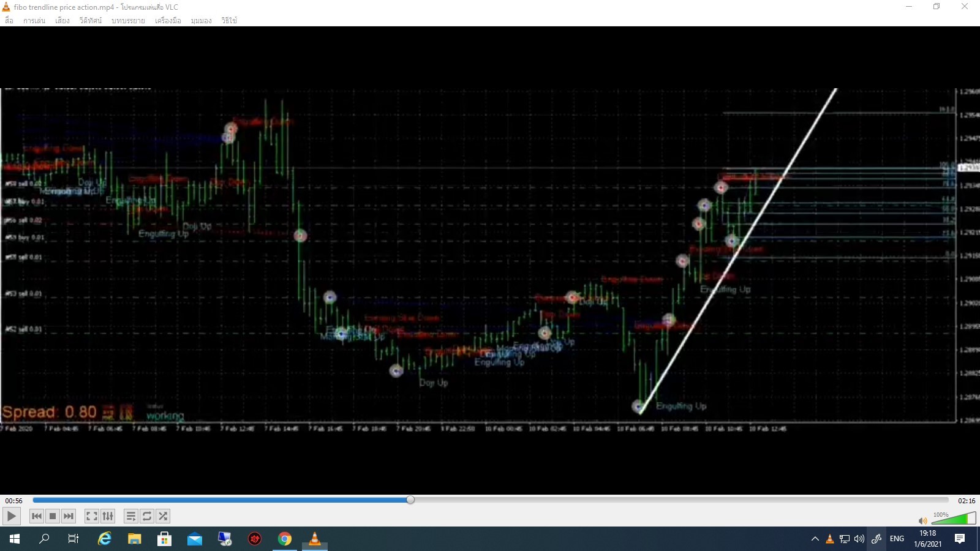Open Task View on the taskbar
The image size is (980, 551).
73,539
